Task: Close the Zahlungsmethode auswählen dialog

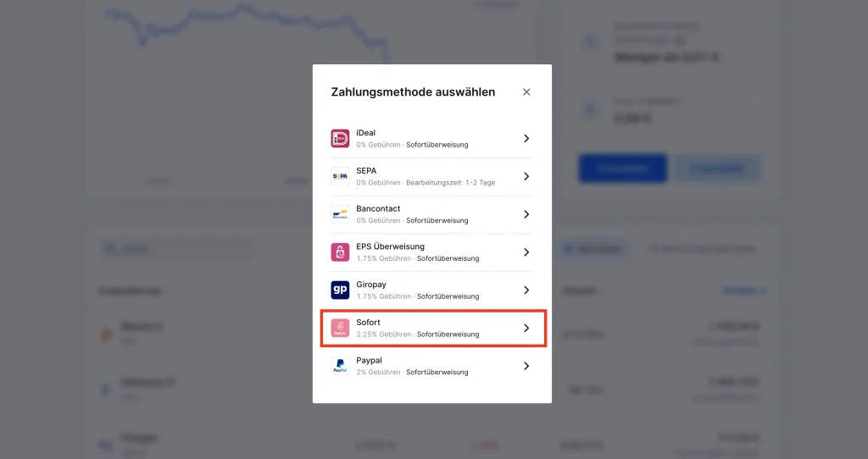Action: 526,91
